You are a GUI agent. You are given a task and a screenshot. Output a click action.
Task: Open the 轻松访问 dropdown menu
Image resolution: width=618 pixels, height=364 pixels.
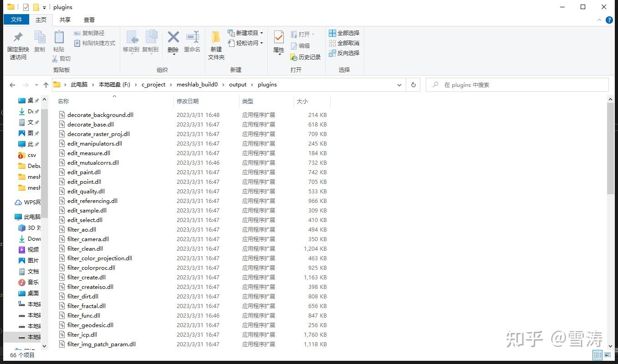click(245, 43)
